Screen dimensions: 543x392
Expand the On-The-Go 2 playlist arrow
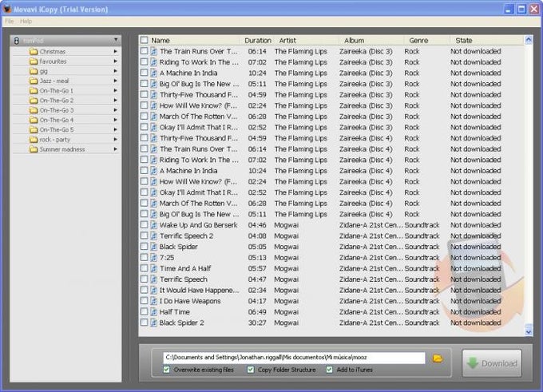click(115, 100)
